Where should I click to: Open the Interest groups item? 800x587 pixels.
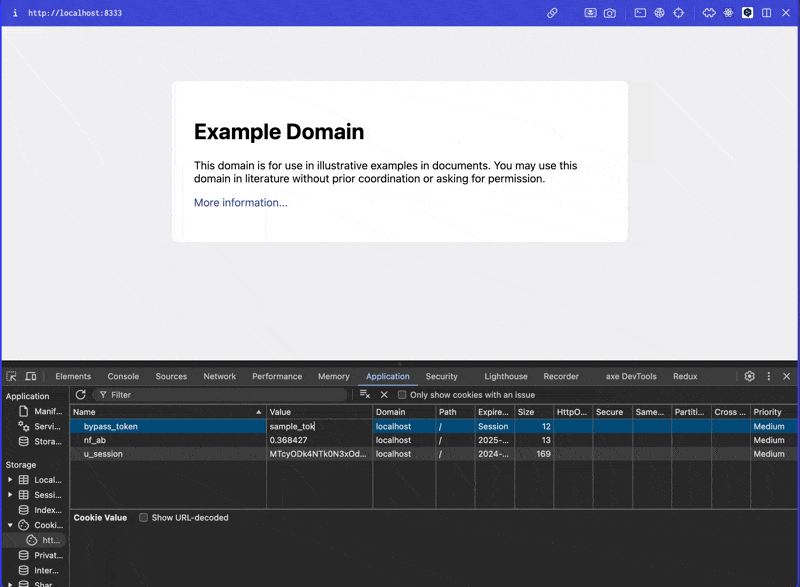pyautogui.click(x=39, y=571)
